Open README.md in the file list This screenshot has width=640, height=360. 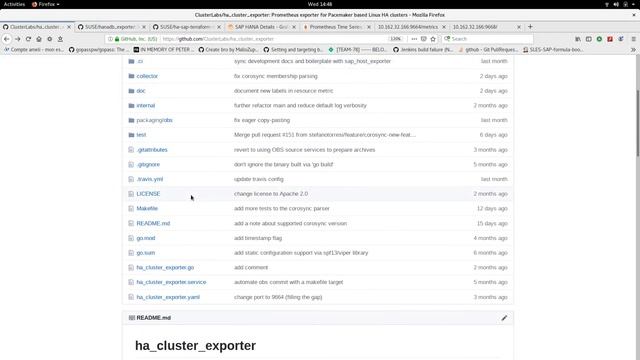tap(153, 223)
